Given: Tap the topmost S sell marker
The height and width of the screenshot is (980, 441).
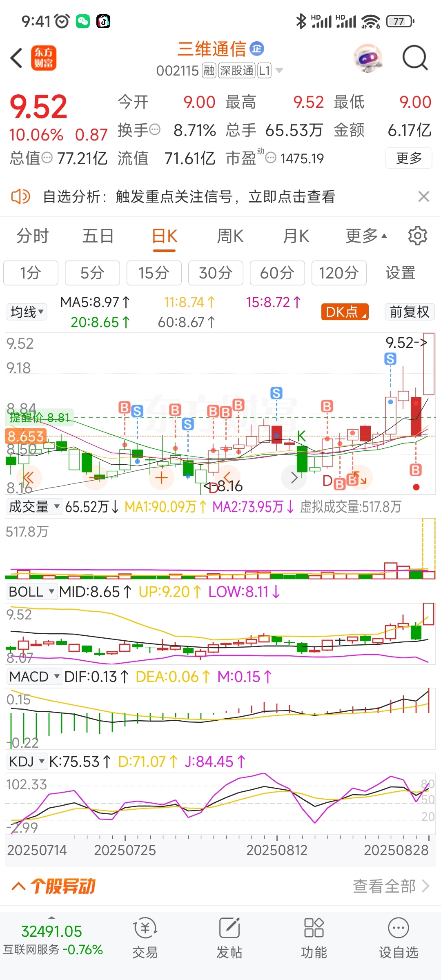Looking at the screenshot, I should [x=390, y=359].
